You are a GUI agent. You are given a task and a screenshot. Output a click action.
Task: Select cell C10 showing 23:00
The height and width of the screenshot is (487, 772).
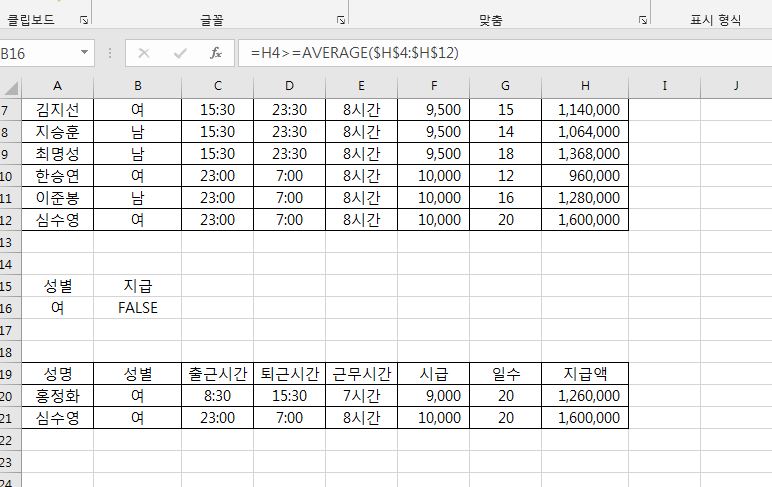pyautogui.click(x=217, y=176)
